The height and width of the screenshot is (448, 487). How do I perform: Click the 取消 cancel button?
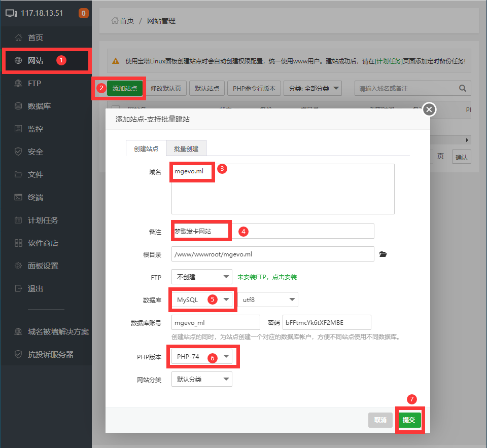[380, 420]
